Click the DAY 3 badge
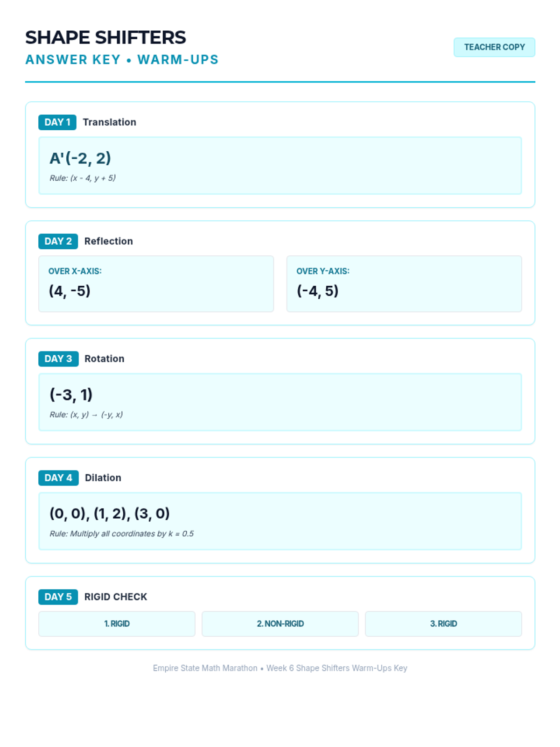 coord(58,359)
